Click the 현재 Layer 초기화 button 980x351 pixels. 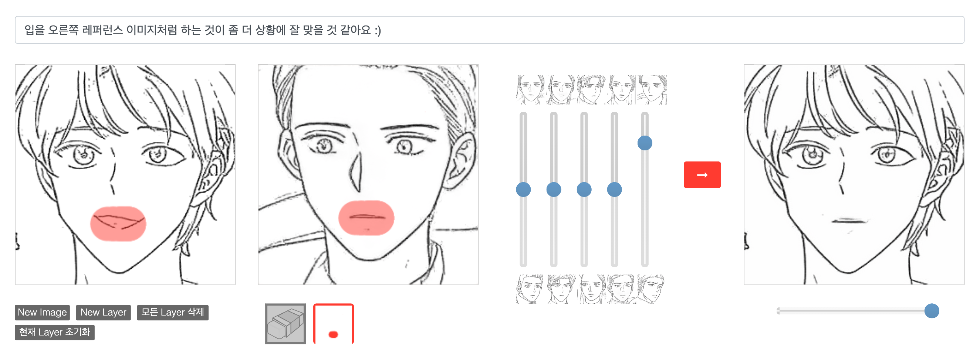coord(55,332)
